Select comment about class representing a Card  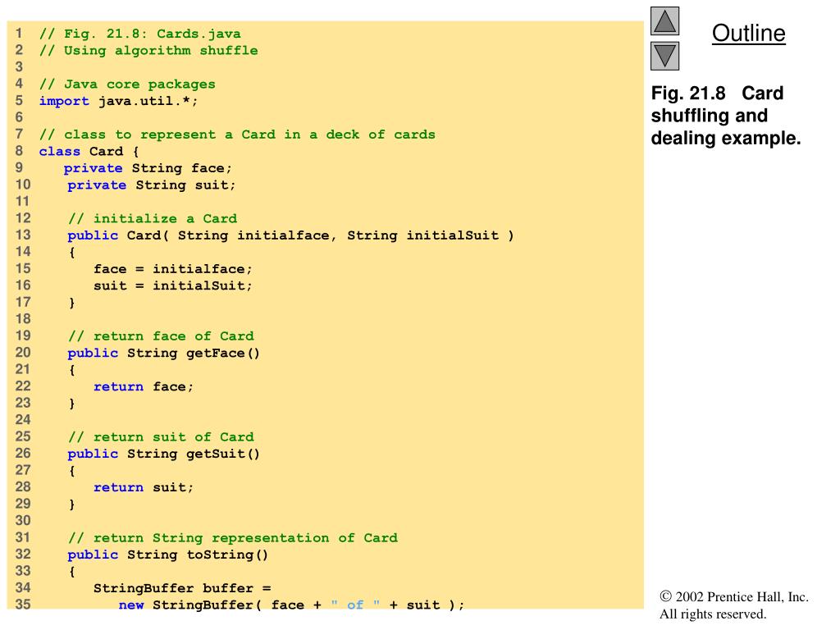coord(237,135)
